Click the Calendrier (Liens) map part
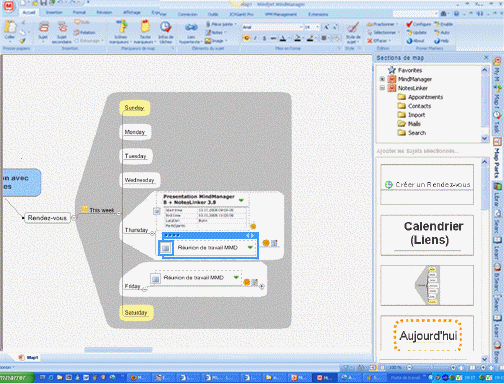The width and height of the screenshot is (504, 384). 427,235
